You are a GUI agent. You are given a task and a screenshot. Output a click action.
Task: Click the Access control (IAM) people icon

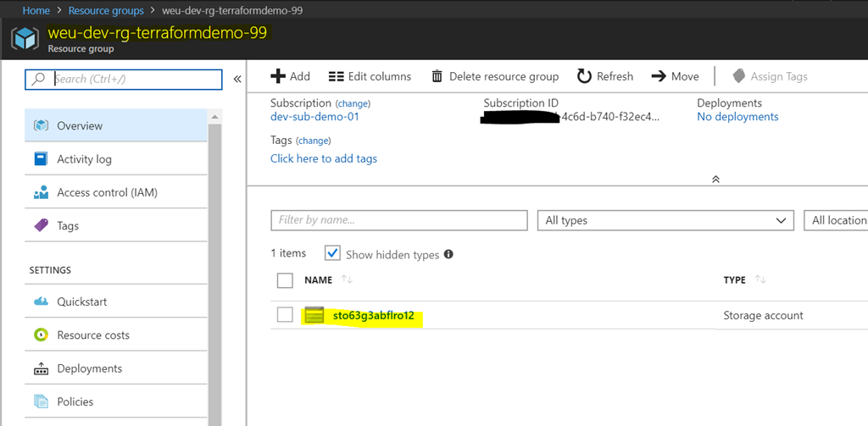click(41, 192)
